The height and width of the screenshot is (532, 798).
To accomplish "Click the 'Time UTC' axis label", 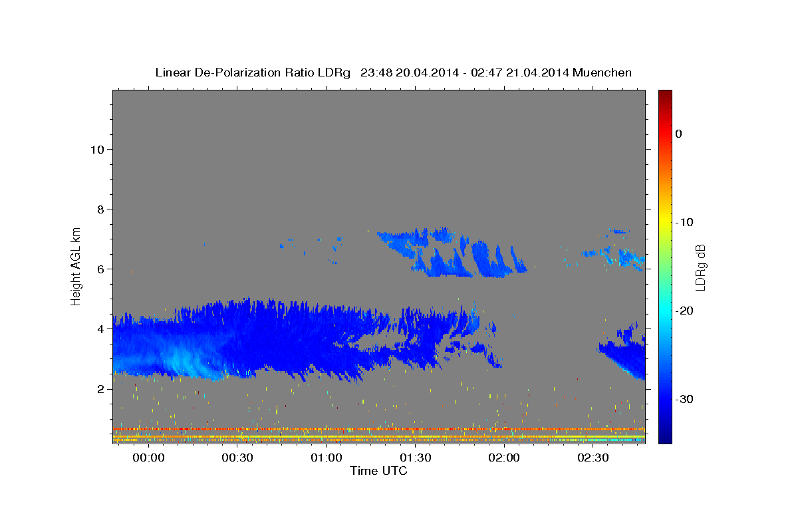I will point(378,471).
